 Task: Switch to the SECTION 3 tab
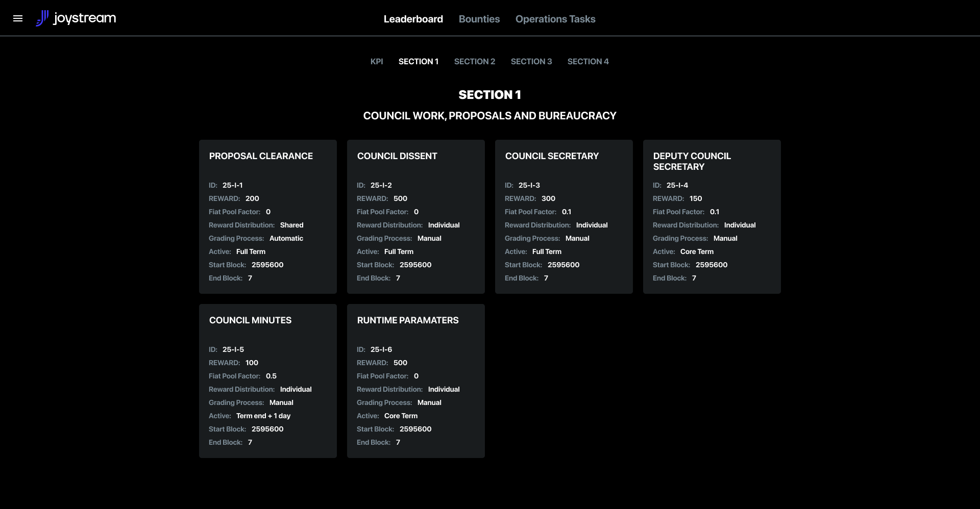click(x=531, y=61)
